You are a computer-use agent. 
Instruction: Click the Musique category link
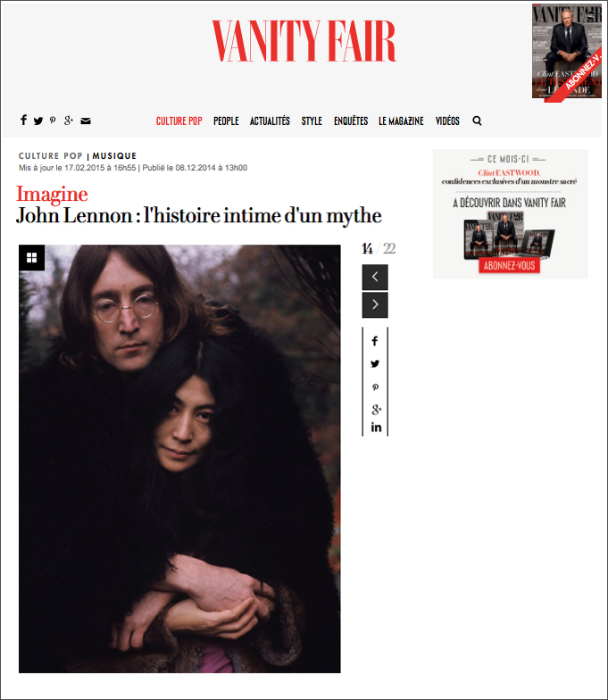[114, 155]
